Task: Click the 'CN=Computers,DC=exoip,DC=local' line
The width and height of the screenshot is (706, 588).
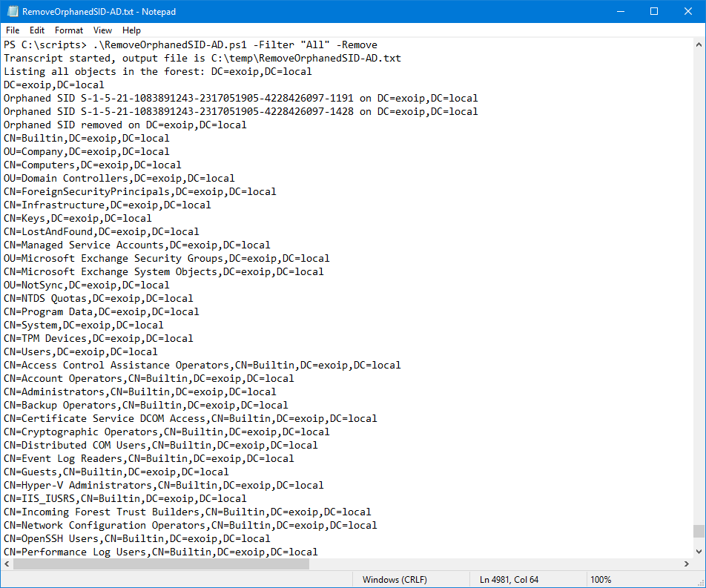Action: coord(92,165)
